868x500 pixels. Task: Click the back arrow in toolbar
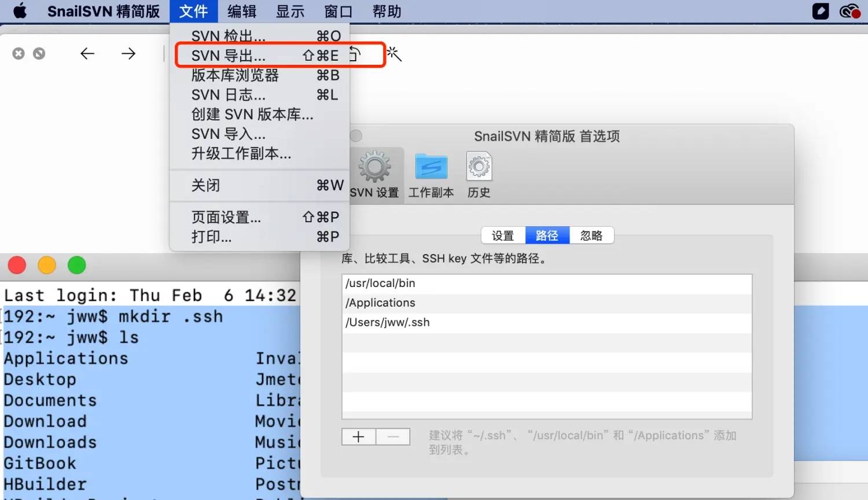coord(87,54)
